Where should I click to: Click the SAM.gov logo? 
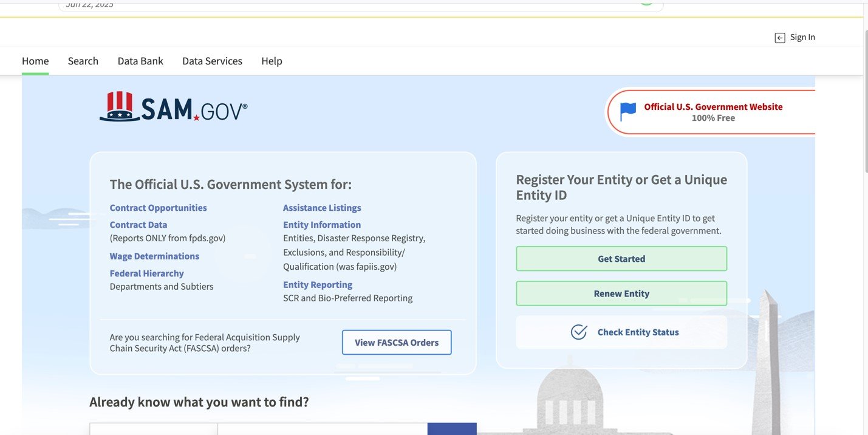point(174,108)
